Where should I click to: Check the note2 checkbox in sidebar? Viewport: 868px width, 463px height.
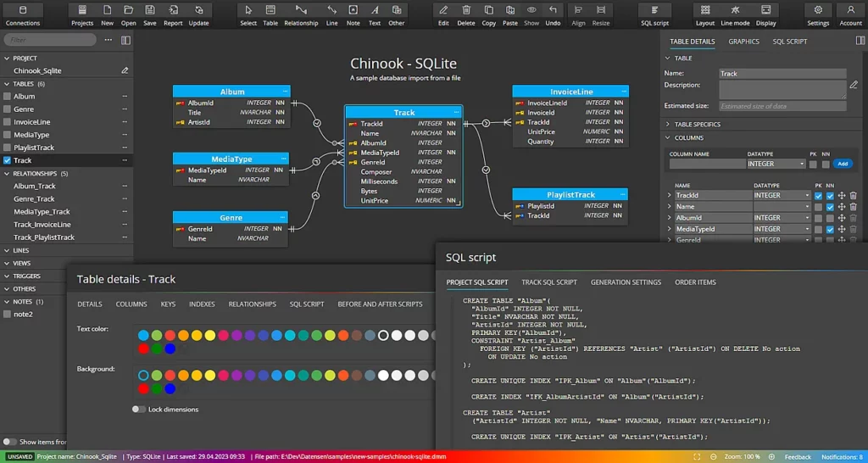7,314
